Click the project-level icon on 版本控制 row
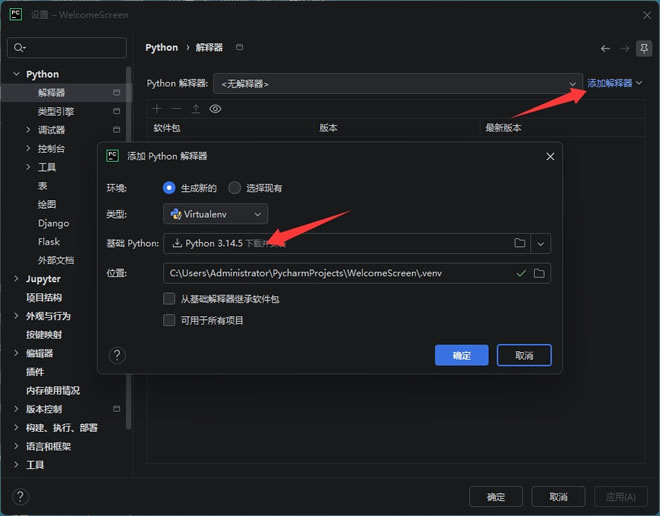Viewport: 660px width, 516px height. (117, 409)
